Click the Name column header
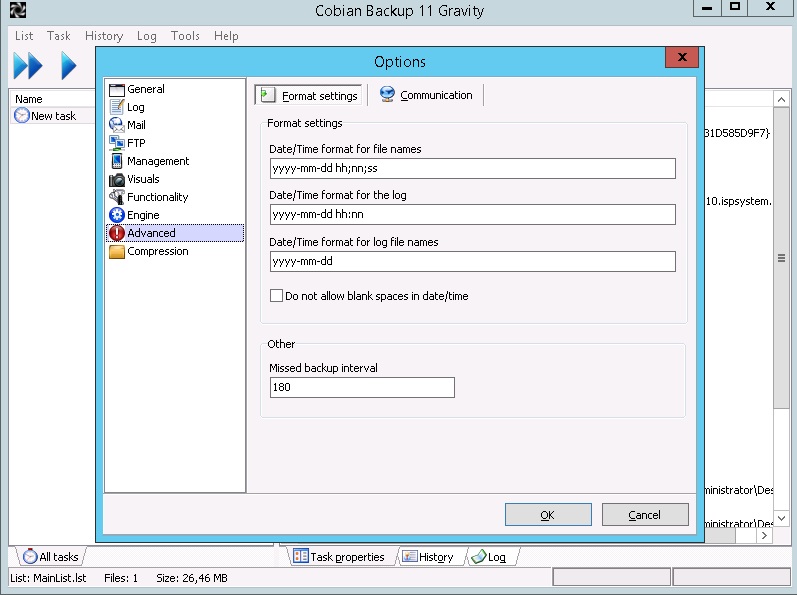The width and height of the screenshot is (797, 595). 52,99
